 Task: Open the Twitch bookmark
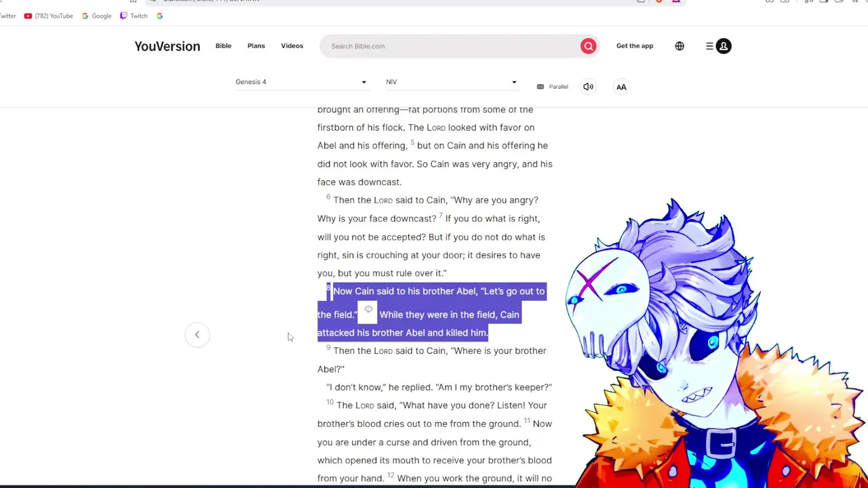pos(134,16)
